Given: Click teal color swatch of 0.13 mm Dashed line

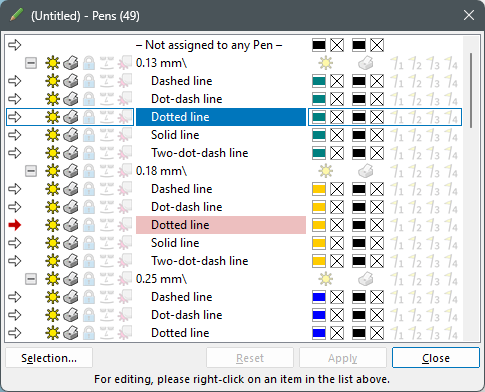Looking at the screenshot, I should [319, 81].
